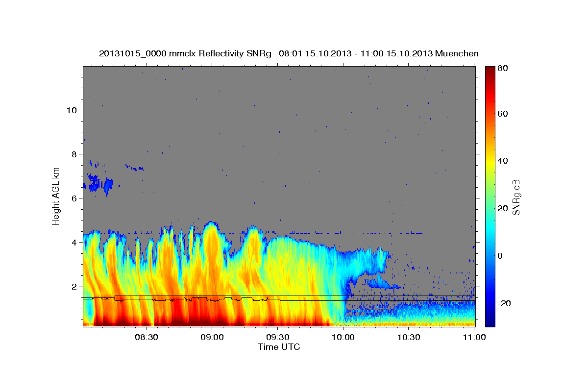
Task: Click the 09:00 time tick label
Action: [211, 337]
